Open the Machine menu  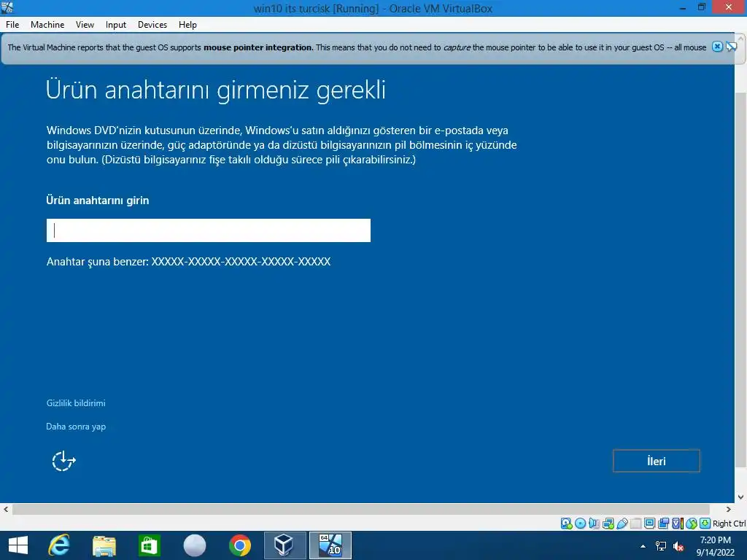(x=47, y=25)
